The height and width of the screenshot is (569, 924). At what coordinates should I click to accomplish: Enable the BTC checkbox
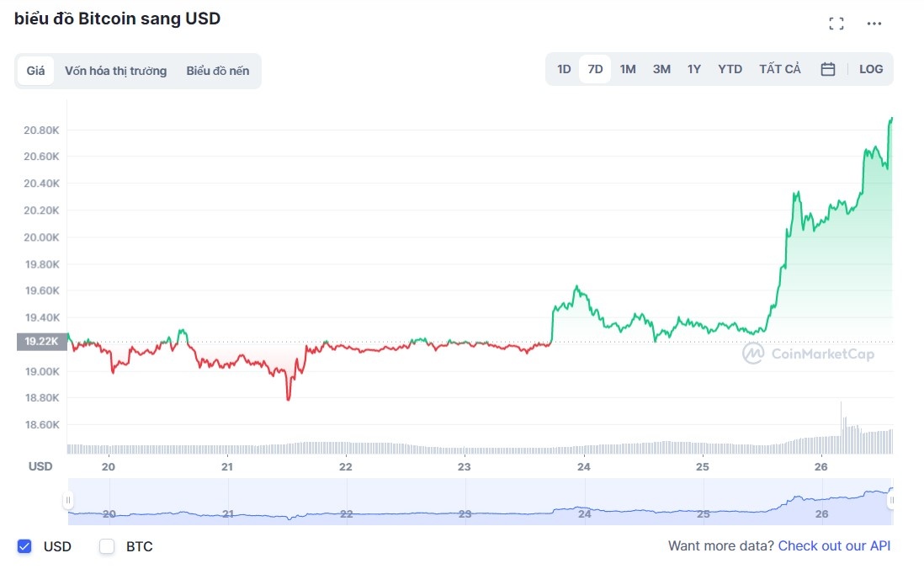click(x=107, y=546)
